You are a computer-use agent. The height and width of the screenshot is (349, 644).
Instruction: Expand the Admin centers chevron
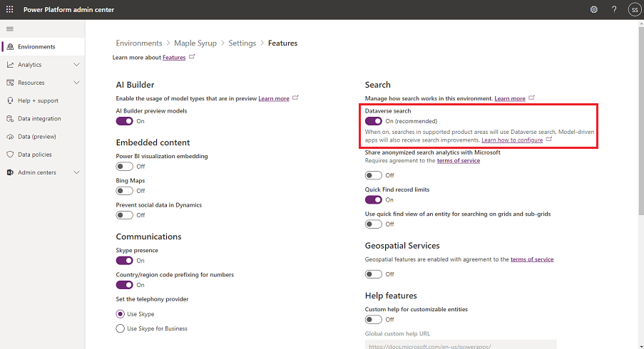pos(76,172)
